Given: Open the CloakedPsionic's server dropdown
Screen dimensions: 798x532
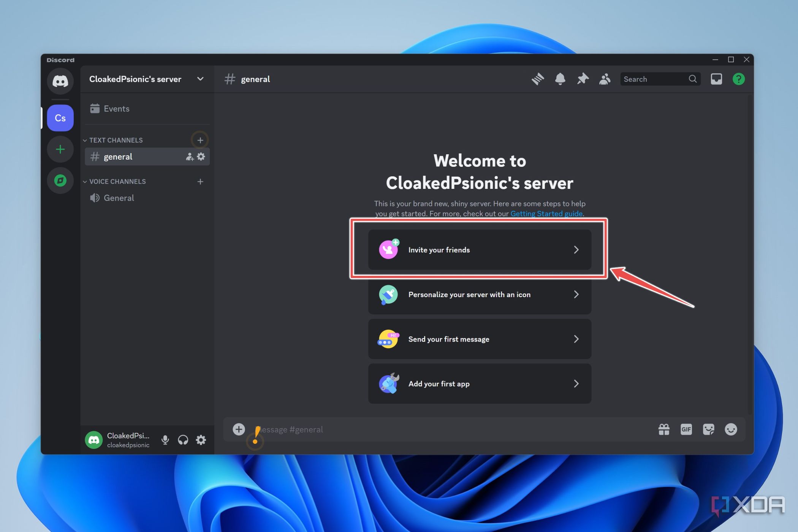Looking at the screenshot, I should pos(200,79).
